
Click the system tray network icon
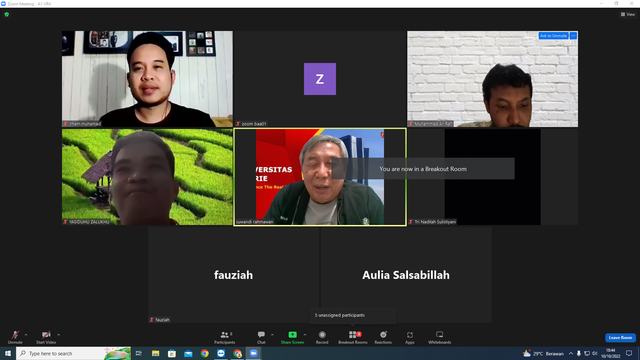(x=587, y=353)
